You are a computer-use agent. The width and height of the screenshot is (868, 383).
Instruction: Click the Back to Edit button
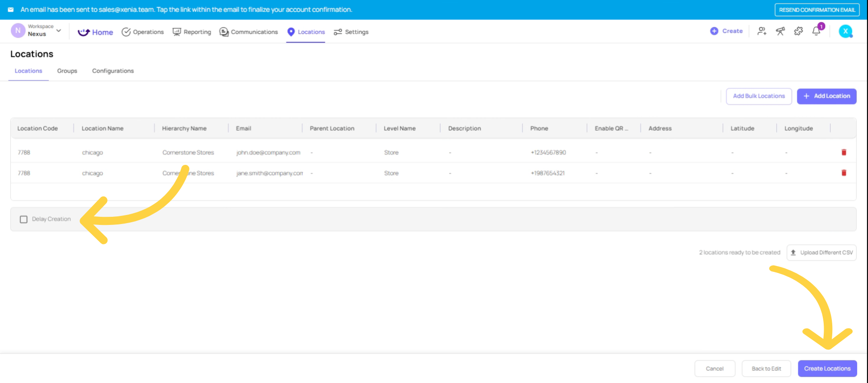pos(766,369)
